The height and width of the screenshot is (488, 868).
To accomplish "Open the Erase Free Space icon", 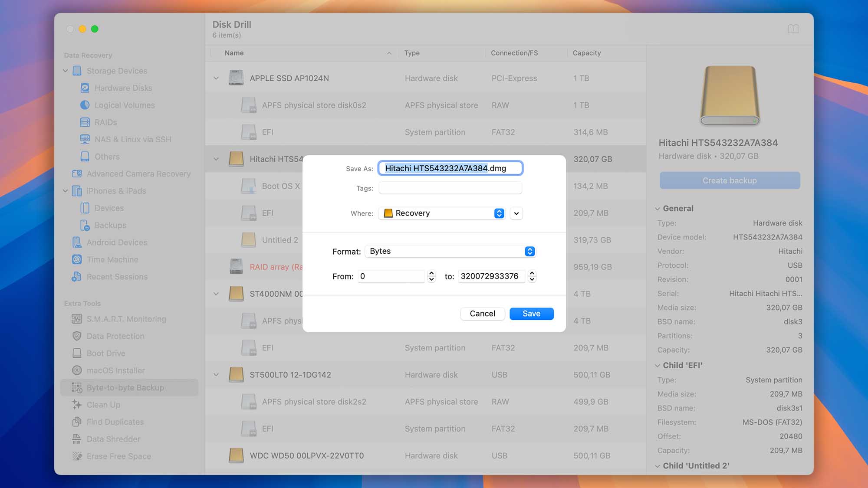I will pyautogui.click(x=77, y=456).
